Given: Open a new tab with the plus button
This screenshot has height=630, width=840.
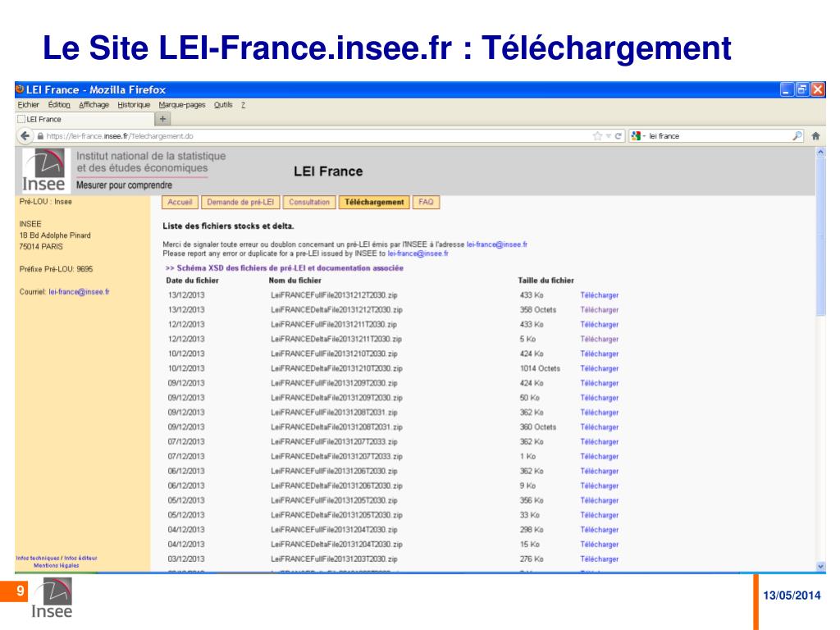Looking at the screenshot, I should click(163, 119).
